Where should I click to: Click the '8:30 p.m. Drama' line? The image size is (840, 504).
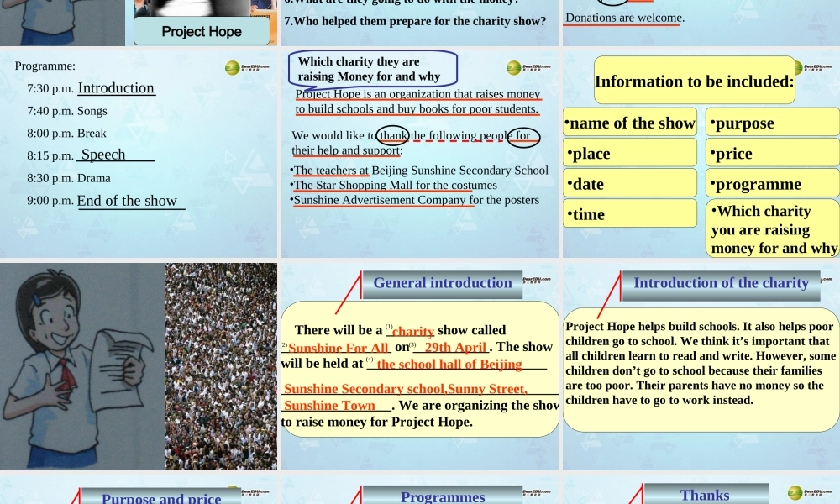pyautogui.click(x=69, y=178)
